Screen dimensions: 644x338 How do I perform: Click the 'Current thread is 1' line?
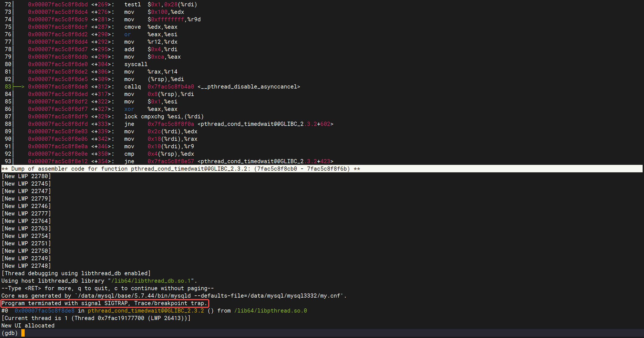[96, 318]
